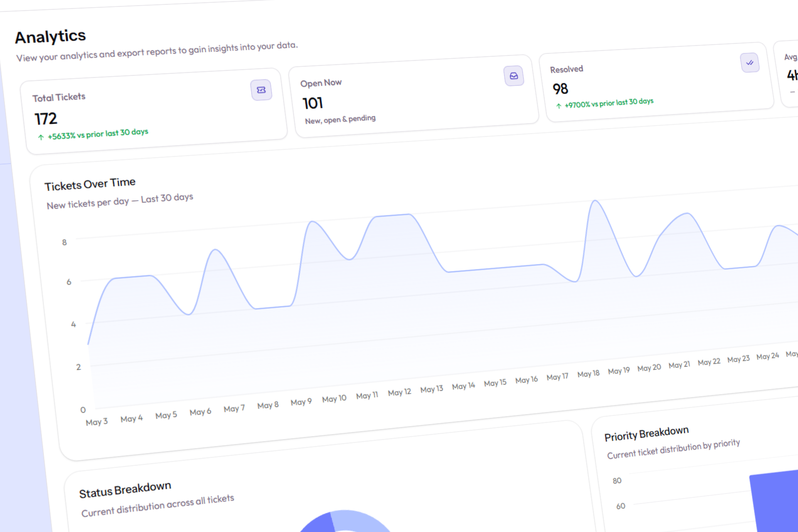Click the May 24 axis label
This screenshot has height=532, width=798.
(x=768, y=356)
